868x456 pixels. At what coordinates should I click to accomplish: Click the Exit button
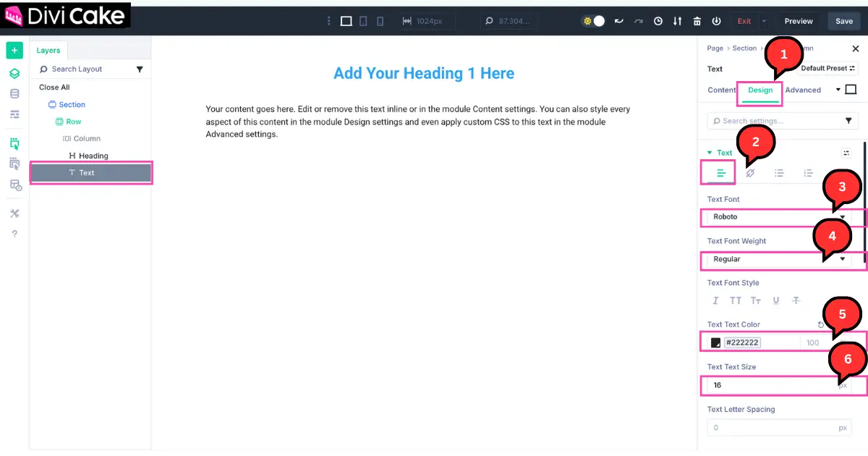[744, 22]
